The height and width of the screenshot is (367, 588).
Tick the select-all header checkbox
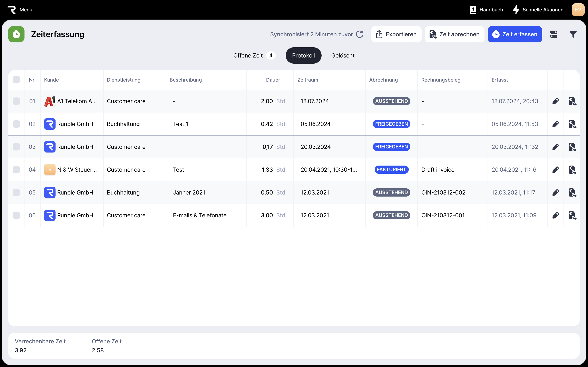(16, 80)
